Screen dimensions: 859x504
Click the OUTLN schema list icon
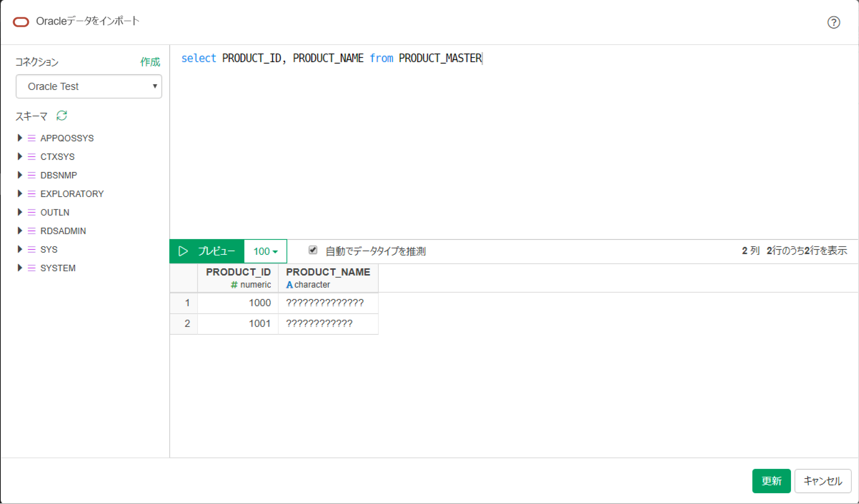coord(32,212)
